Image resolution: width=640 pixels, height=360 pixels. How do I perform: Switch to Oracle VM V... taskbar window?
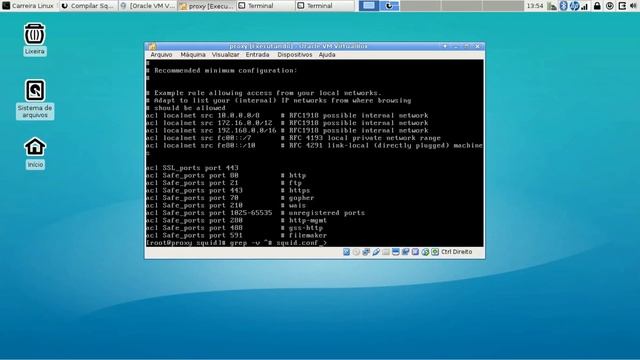point(147,6)
